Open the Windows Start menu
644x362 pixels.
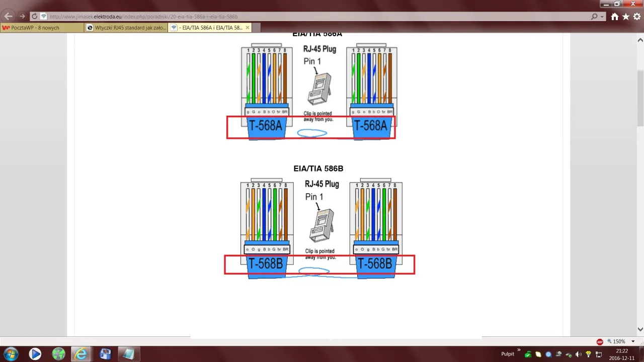click(x=11, y=354)
